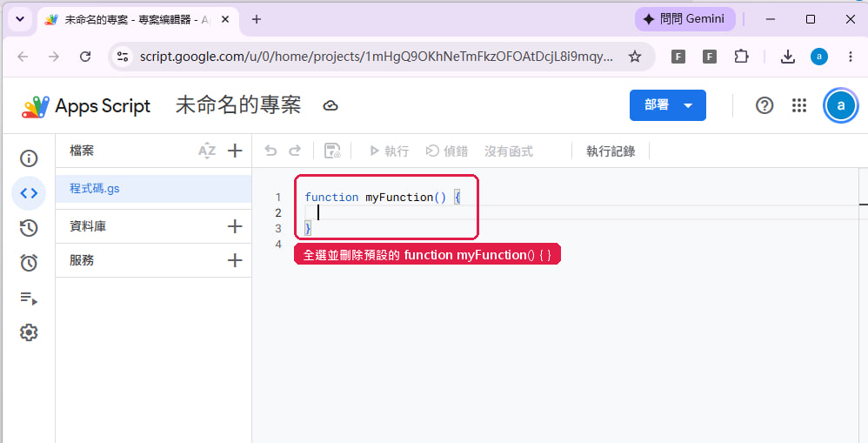Click the undo arrow in editor toolbar
This screenshot has width=868, height=443.
[x=270, y=151]
